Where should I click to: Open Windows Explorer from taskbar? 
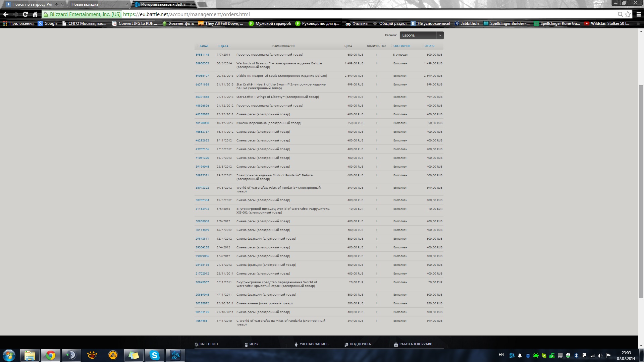(x=30, y=355)
